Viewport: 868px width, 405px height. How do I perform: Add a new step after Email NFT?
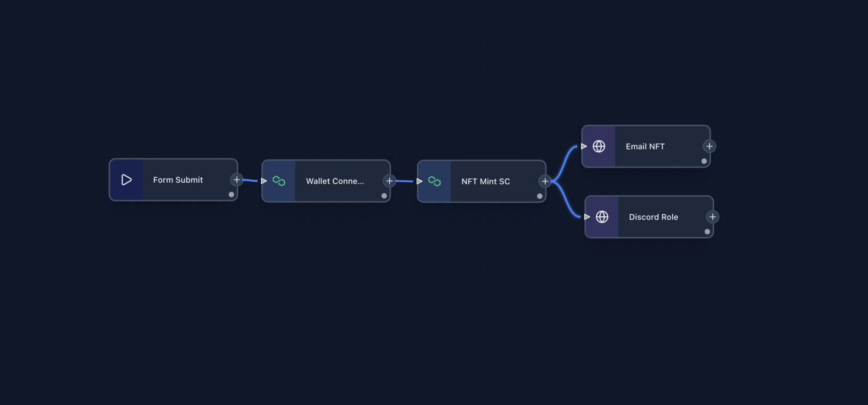[709, 146]
